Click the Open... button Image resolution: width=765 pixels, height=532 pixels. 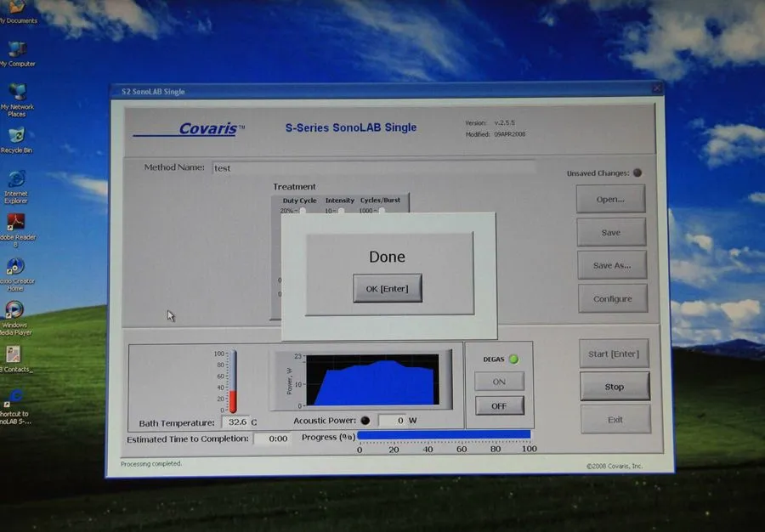tap(610, 199)
